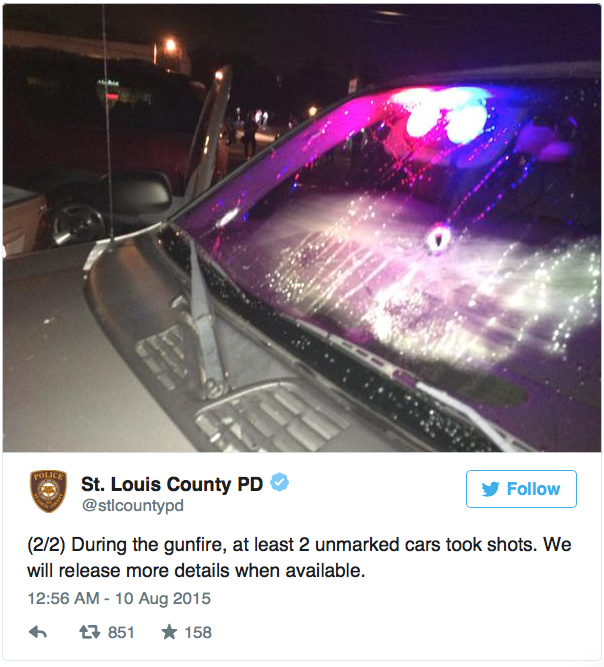
Task: Open the police badge profile avatar
Action: (x=48, y=491)
